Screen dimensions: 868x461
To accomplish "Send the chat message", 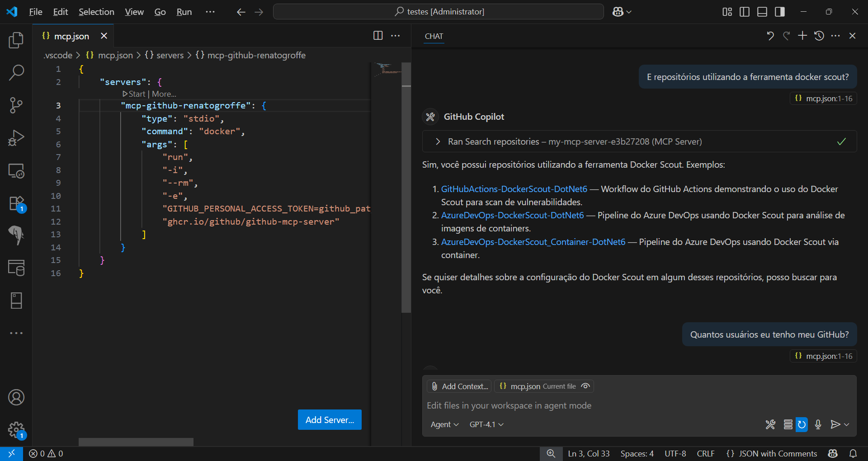I will tap(835, 424).
